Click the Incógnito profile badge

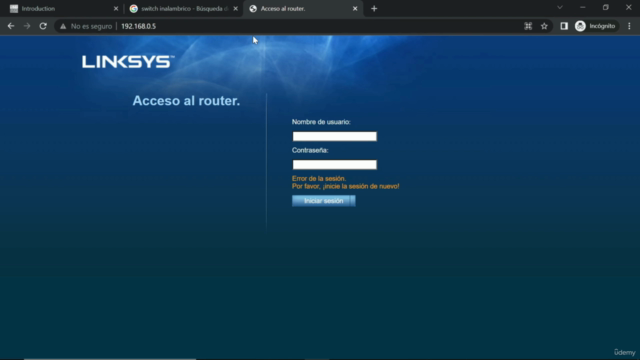click(x=596, y=26)
